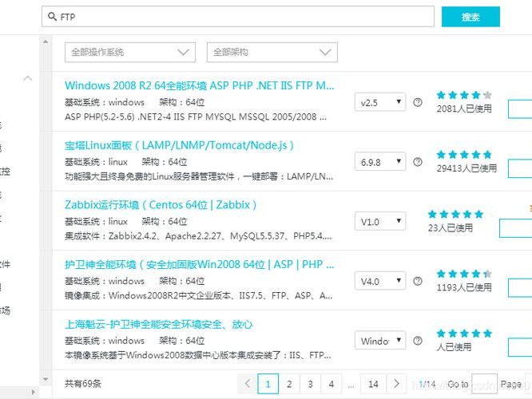Click star rating of 宝塔Linux面板 image
The width and height of the screenshot is (532, 399).
[464, 155]
